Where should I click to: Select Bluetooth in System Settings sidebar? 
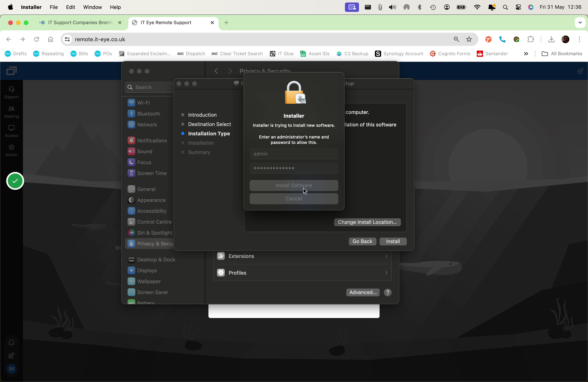(144, 114)
